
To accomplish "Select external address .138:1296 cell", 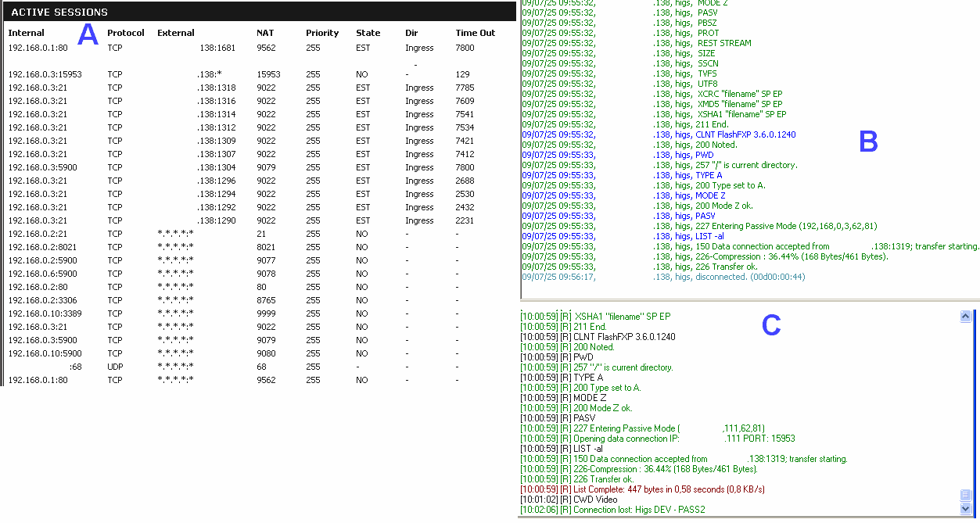I will tap(217, 181).
